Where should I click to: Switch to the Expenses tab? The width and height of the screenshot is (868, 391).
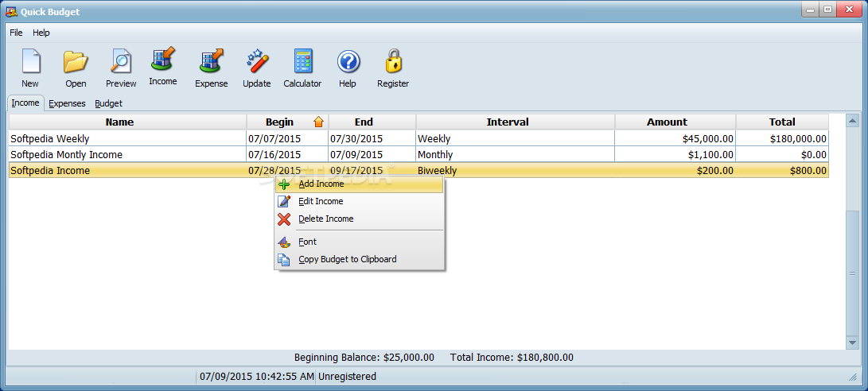67,103
